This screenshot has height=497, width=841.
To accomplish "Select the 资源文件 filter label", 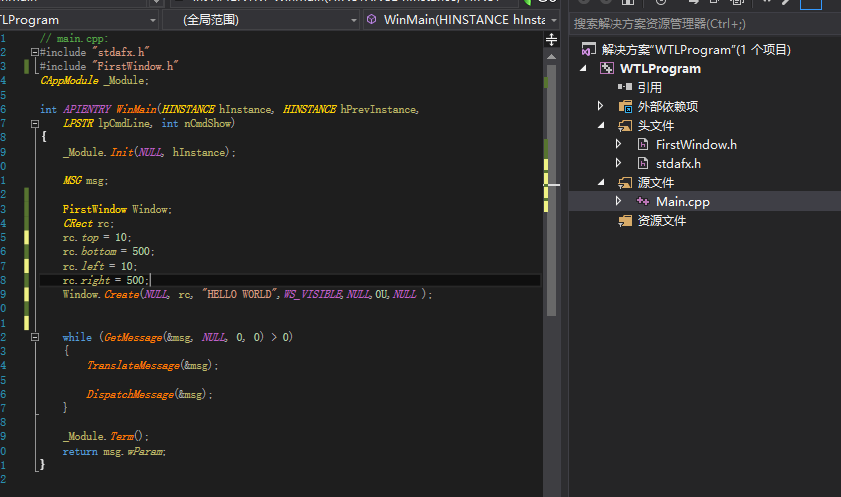I will click(661, 221).
